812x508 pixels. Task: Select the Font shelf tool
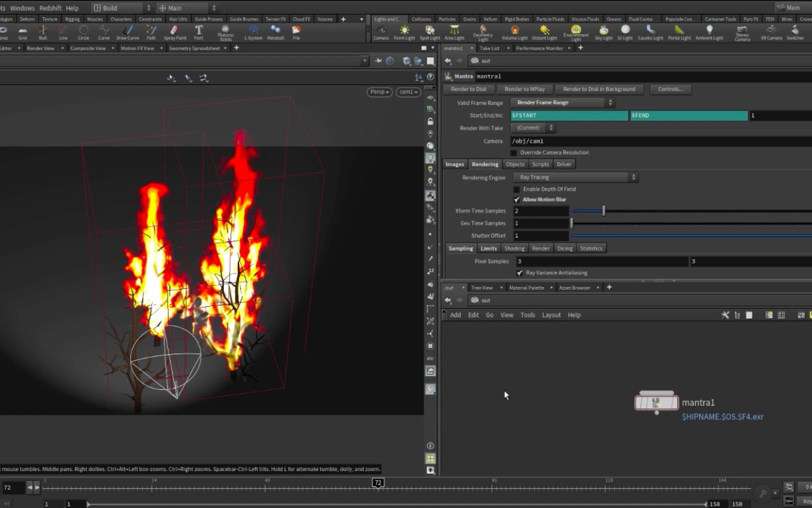(x=199, y=32)
